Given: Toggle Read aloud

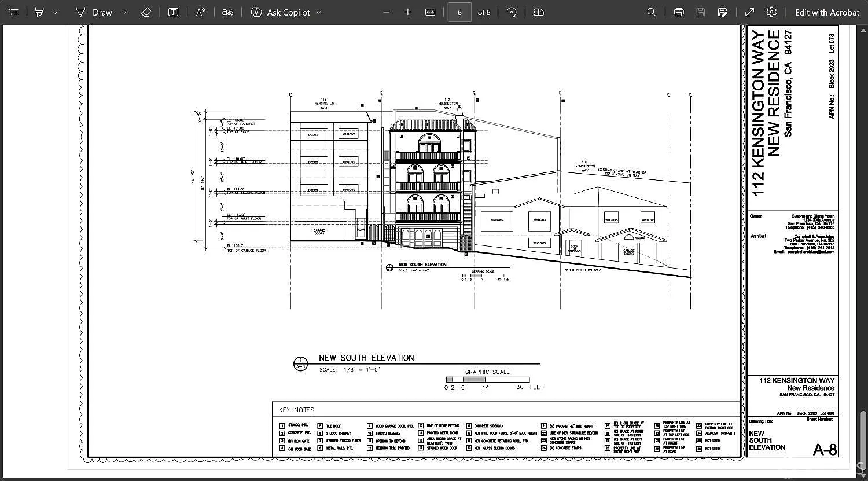Looking at the screenshot, I should click(200, 12).
